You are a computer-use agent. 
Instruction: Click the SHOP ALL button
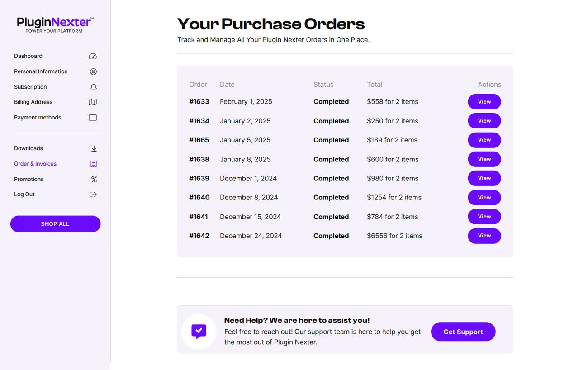click(x=55, y=224)
